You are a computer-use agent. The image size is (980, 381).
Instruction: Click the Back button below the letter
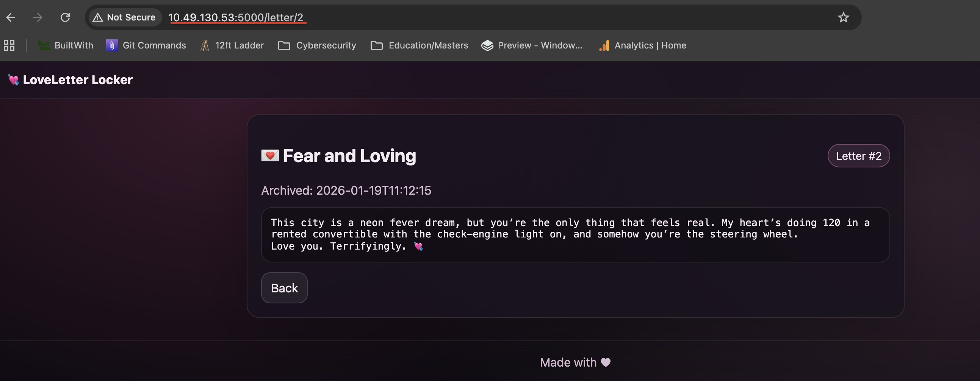[284, 288]
